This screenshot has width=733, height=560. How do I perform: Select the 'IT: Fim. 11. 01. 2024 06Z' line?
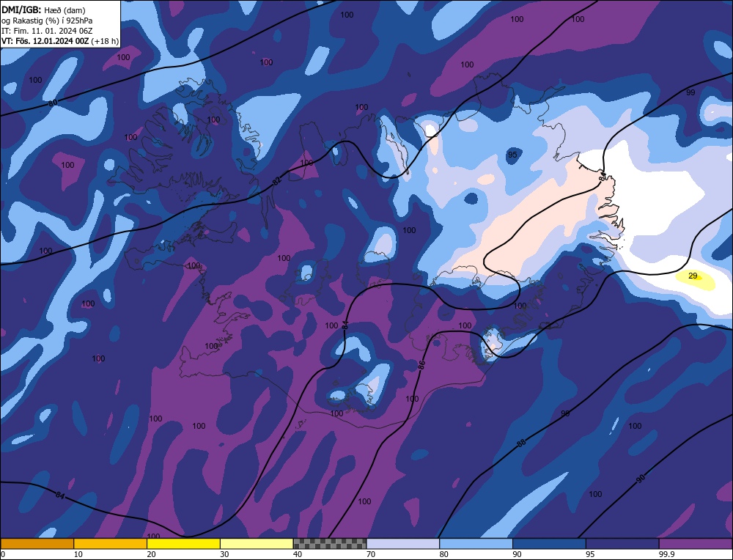(47, 31)
